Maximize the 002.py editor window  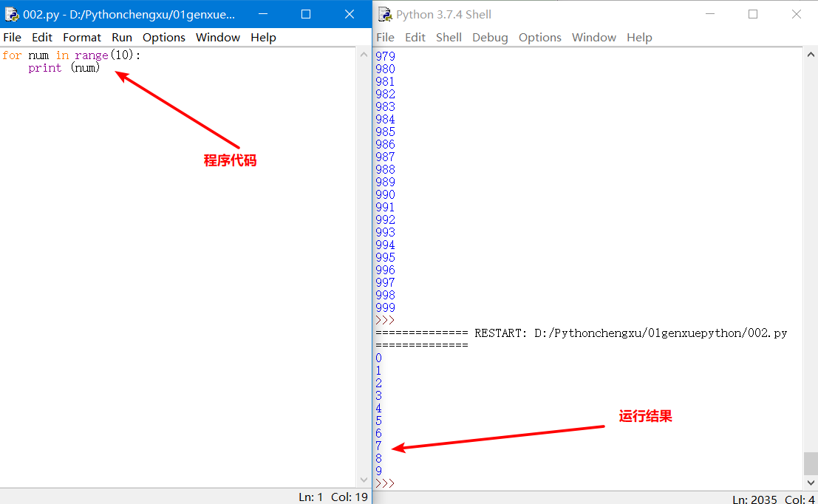(306, 14)
